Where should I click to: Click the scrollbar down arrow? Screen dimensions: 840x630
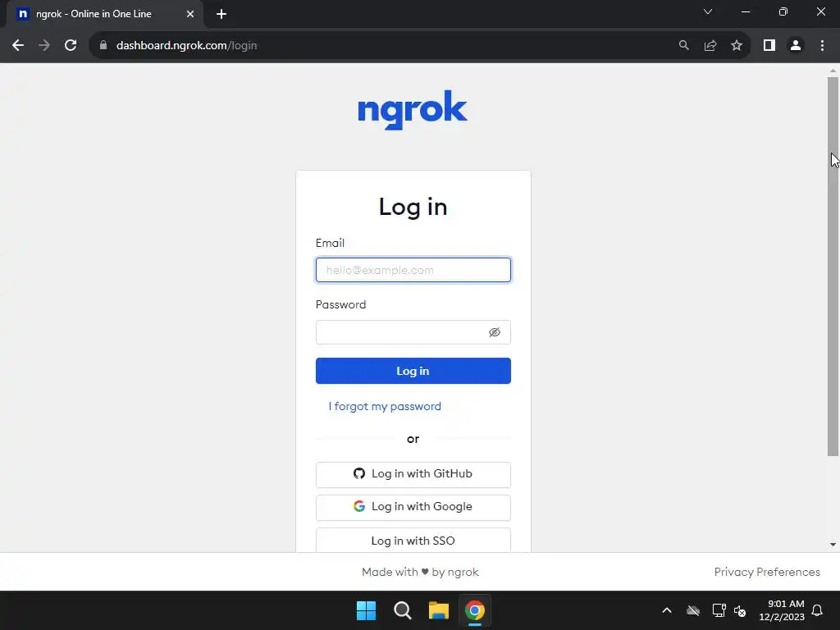click(833, 545)
